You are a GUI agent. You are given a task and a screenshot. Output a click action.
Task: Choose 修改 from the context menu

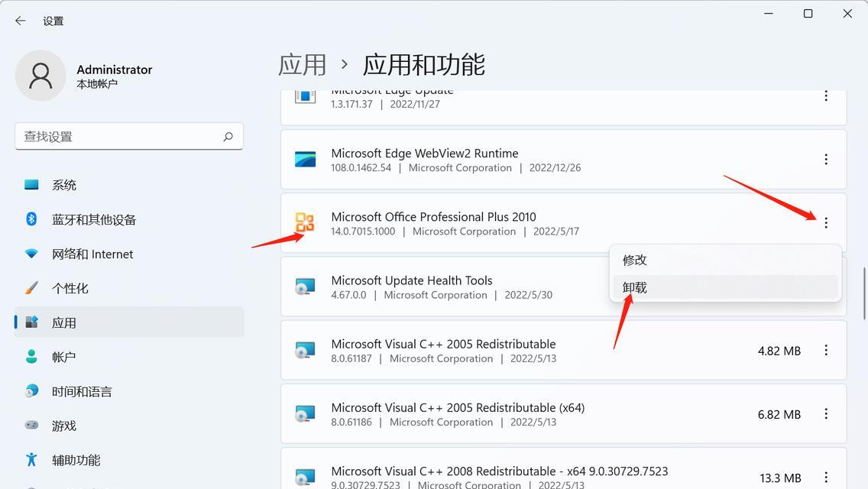pos(725,260)
